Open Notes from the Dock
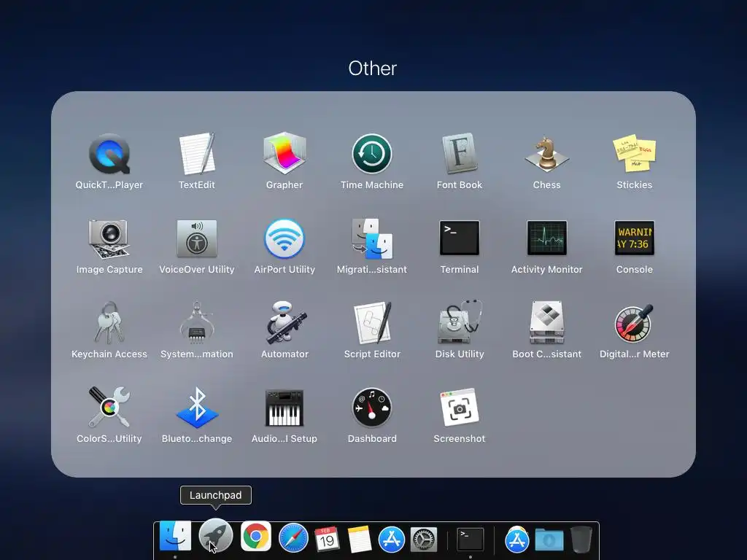Image resolution: width=747 pixels, height=560 pixels. point(359,539)
